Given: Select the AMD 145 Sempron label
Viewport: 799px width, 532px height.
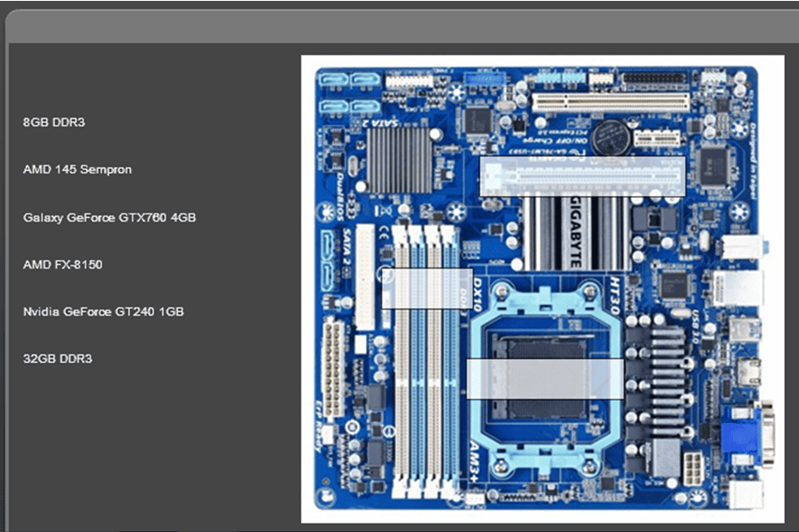Looking at the screenshot, I should click(x=77, y=170).
